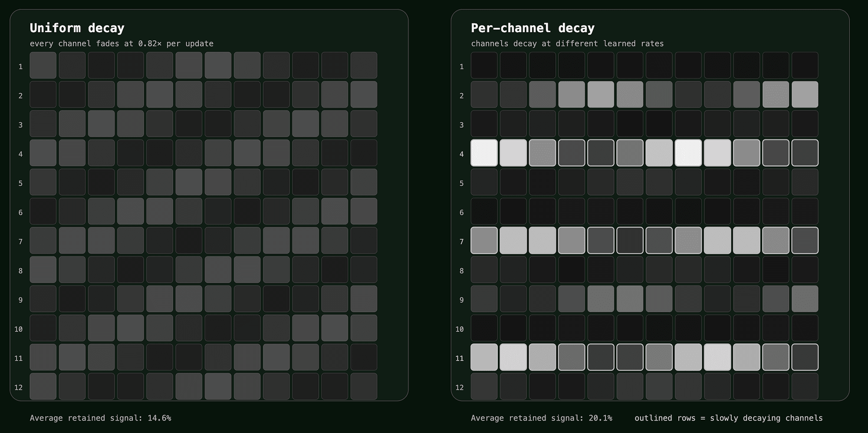Click row label 4 in Per-channel decay
Screen dimensions: 868x433
[461, 154]
